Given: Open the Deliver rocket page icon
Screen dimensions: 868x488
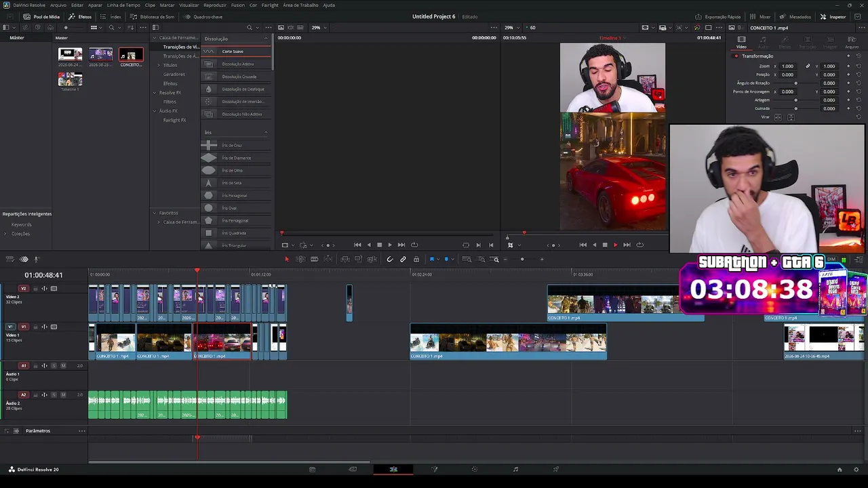Looking at the screenshot, I should point(556,469).
